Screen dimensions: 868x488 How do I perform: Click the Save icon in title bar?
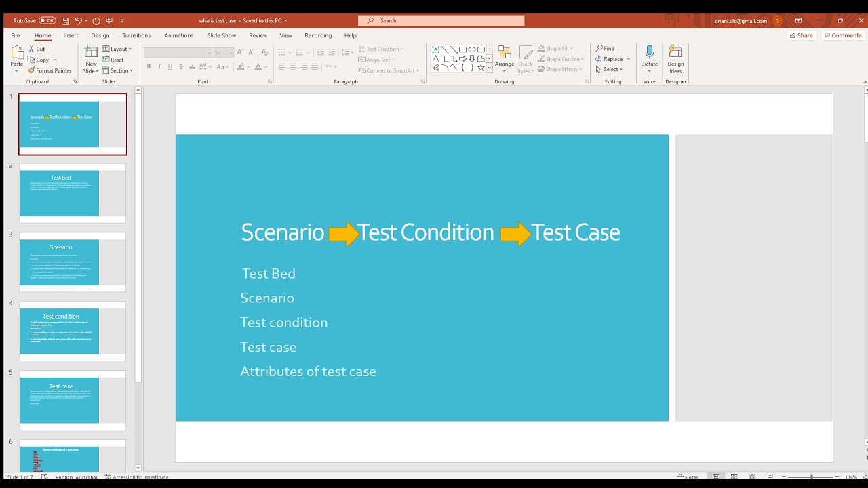[66, 21]
